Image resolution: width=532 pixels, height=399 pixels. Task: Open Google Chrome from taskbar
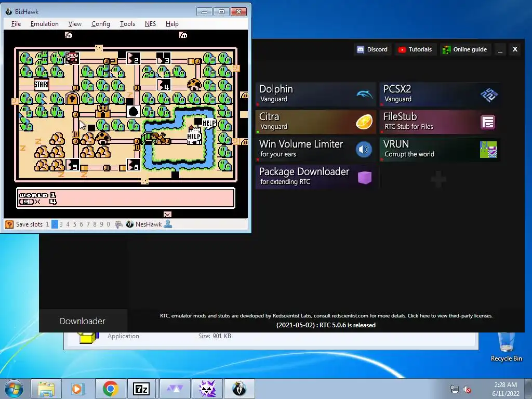[111, 389]
